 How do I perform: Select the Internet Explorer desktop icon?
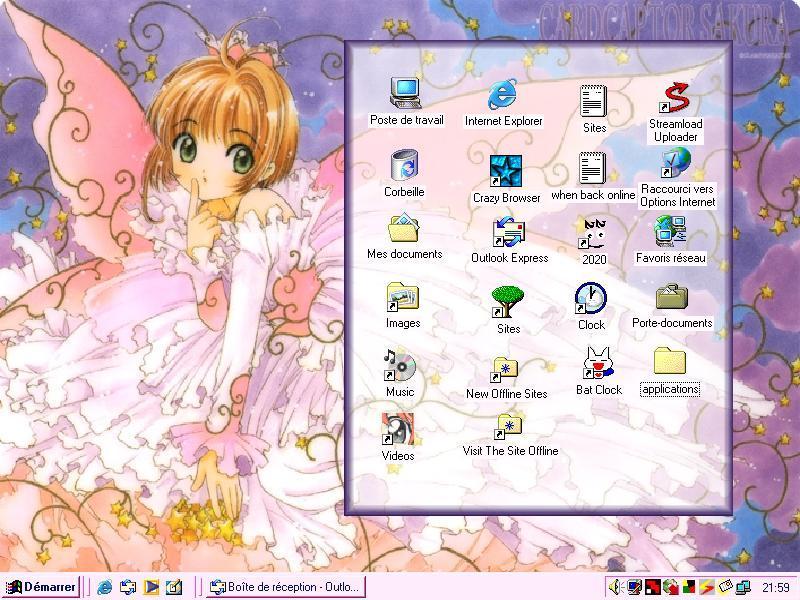pyautogui.click(x=503, y=103)
